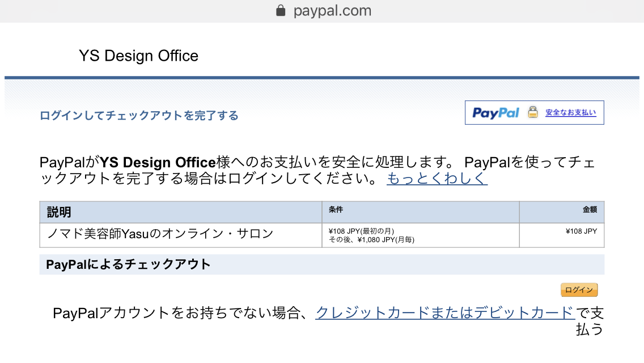Click ログインしてチェックアウトを完了する heading
This screenshot has height=363, width=644.
[x=139, y=116]
